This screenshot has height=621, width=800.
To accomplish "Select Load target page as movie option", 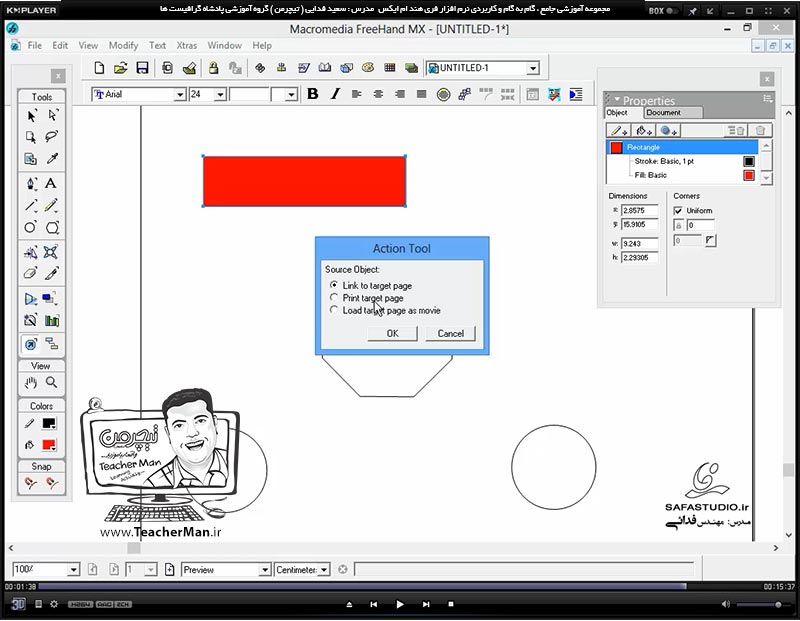I will point(385,310).
